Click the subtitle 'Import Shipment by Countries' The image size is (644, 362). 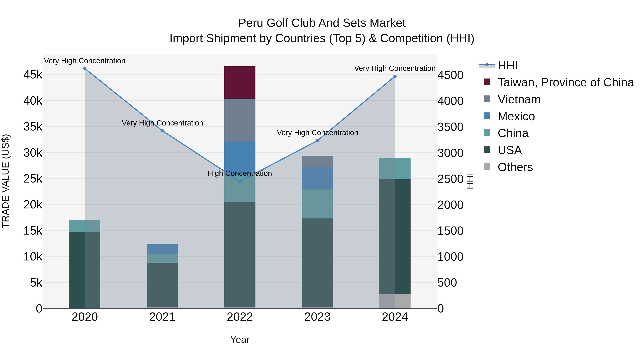(x=248, y=38)
